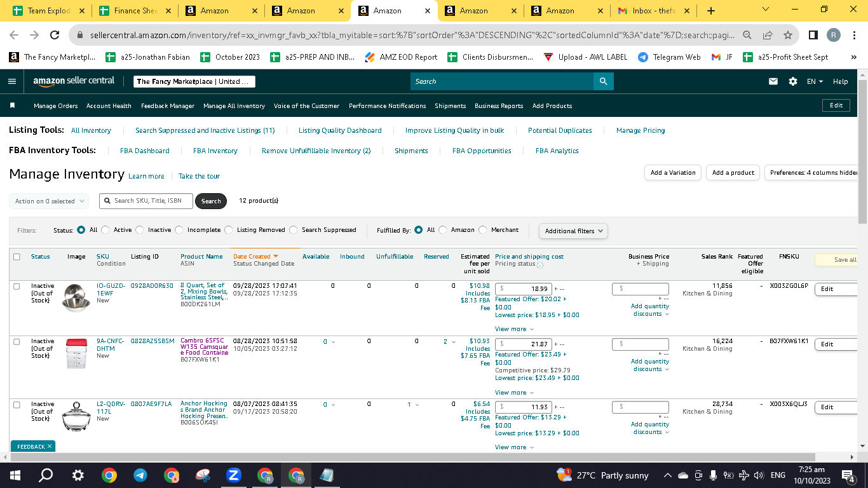The width and height of the screenshot is (868, 488).
Task: Click the mixing bowls product image
Action: [x=76, y=297]
